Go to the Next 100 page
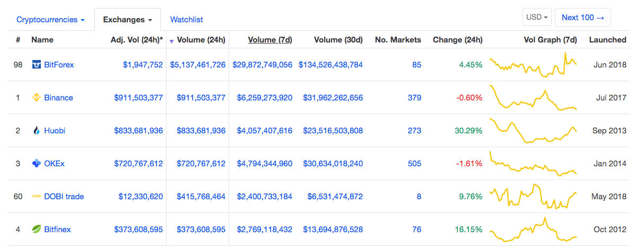This screenshot has width=644, height=246. click(582, 17)
